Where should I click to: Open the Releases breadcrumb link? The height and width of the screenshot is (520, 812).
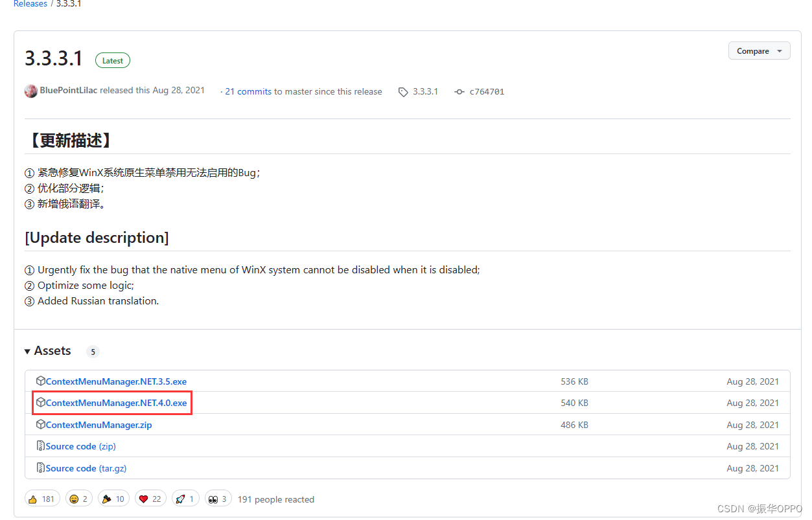click(x=30, y=4)
